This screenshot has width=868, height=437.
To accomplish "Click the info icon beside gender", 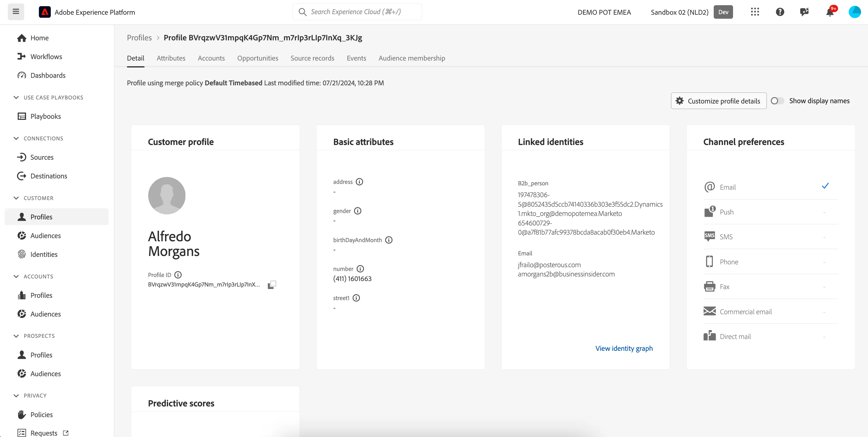I will coord(358,211).
